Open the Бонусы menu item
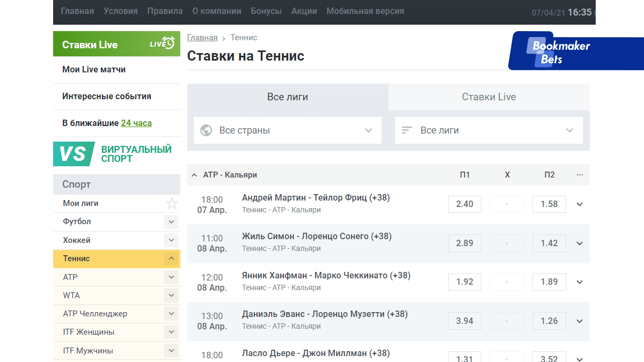644x362 pixels. [266, 11]
